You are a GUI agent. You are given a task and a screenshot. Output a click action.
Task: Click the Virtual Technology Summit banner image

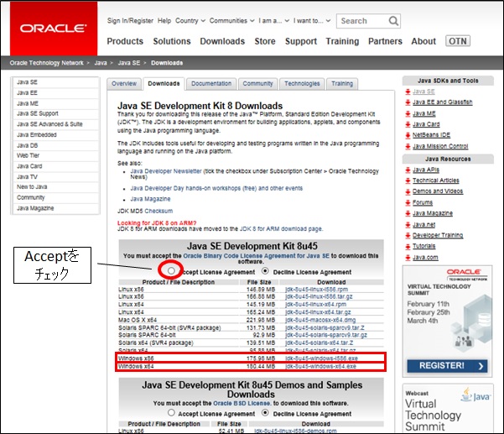coord(447,321)
